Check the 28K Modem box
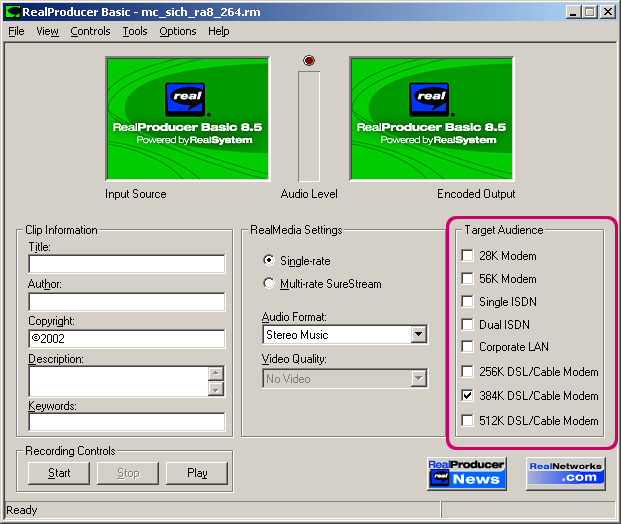Viewport: 621px width, 524px height. [467, 255]
